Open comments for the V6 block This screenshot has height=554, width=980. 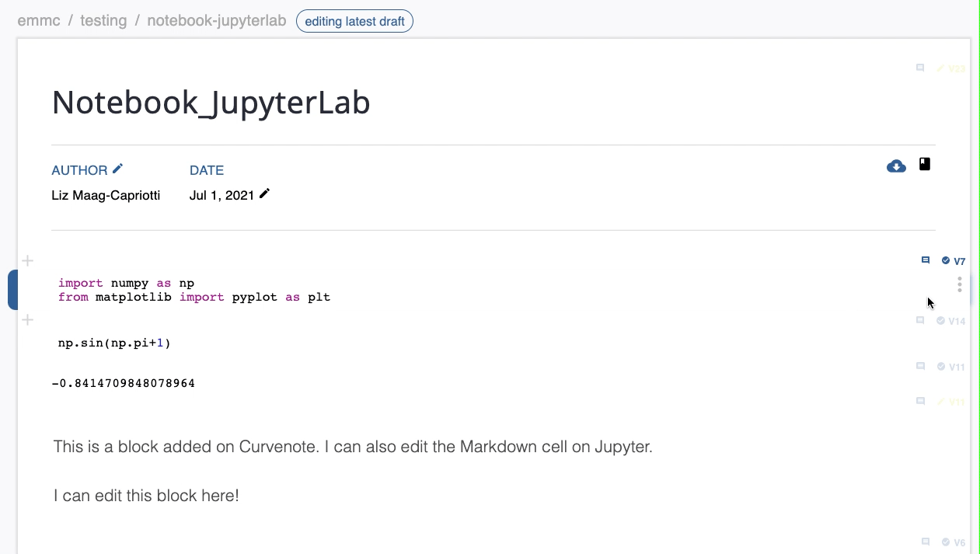tap(925, 542)
